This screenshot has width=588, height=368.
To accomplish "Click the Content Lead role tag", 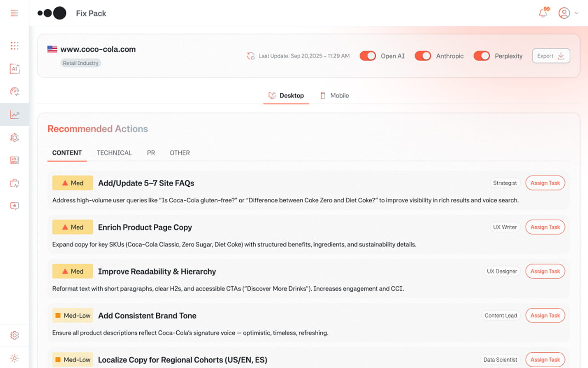I will point(501,316).
